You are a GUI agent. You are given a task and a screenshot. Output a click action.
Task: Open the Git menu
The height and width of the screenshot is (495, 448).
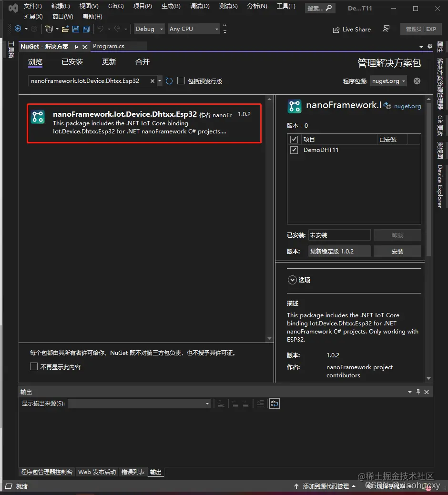[x=116, y=6]
